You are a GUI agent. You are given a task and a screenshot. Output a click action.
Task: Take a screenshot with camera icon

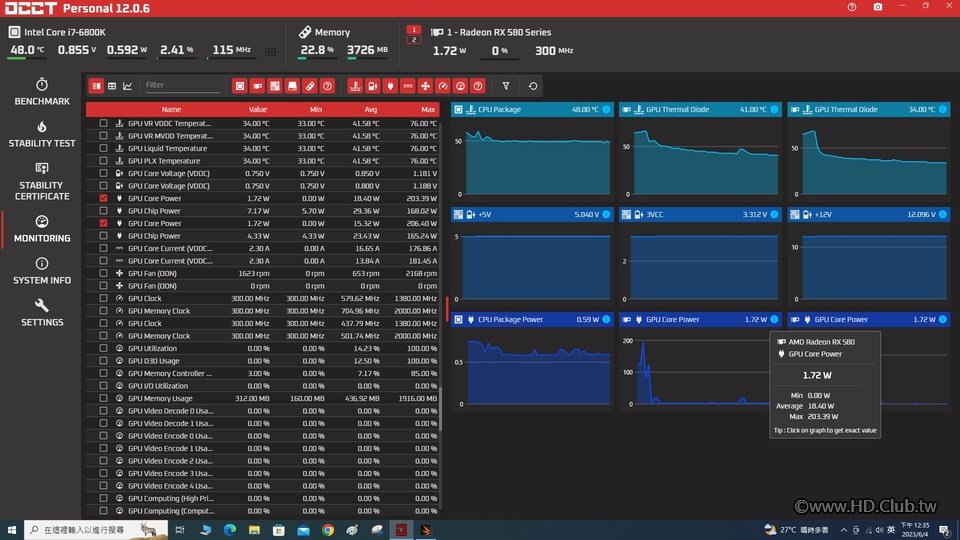877,7
